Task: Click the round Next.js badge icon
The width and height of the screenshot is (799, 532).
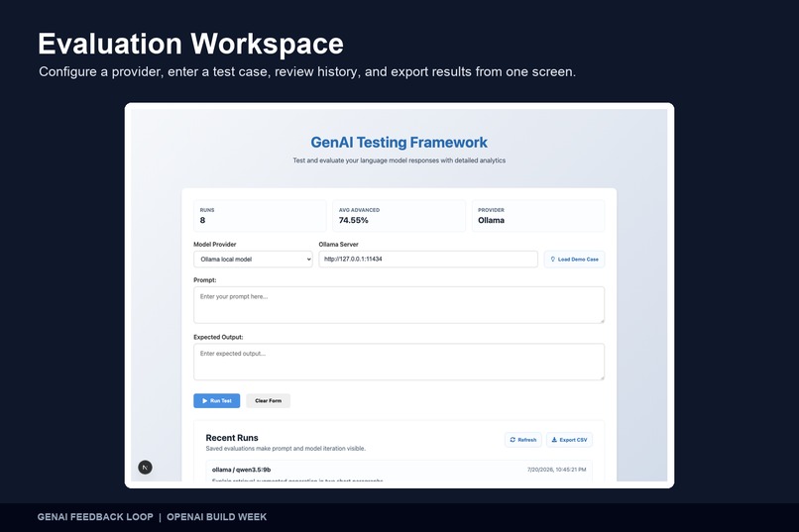Action: pos(145,468)
